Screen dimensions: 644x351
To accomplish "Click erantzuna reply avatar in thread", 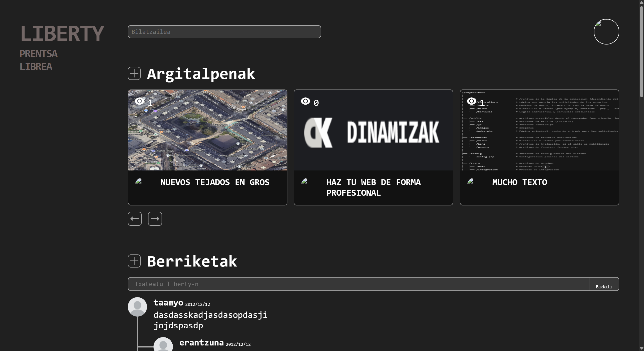I will (x=163, y=344).
